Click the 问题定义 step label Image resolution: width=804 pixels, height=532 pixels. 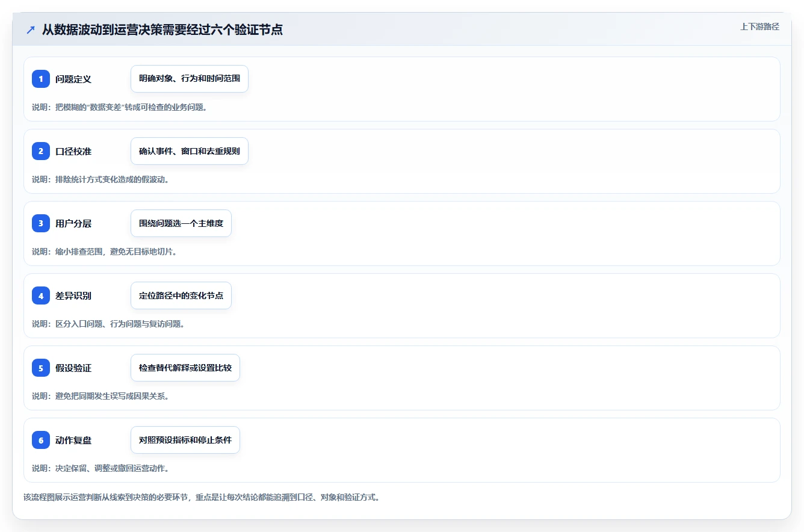click(x=73, y=79)
